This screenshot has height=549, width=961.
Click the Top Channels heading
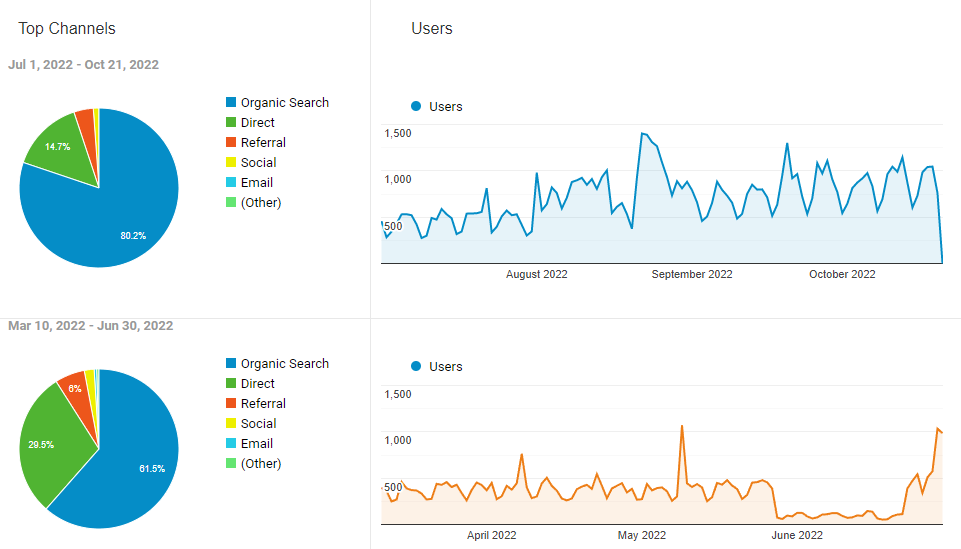(67, 29)
